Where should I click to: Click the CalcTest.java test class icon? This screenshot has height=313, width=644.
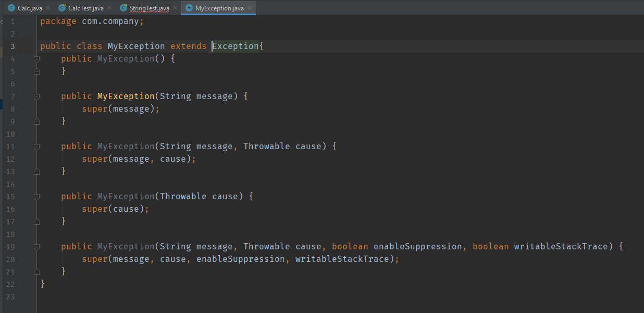62,8
